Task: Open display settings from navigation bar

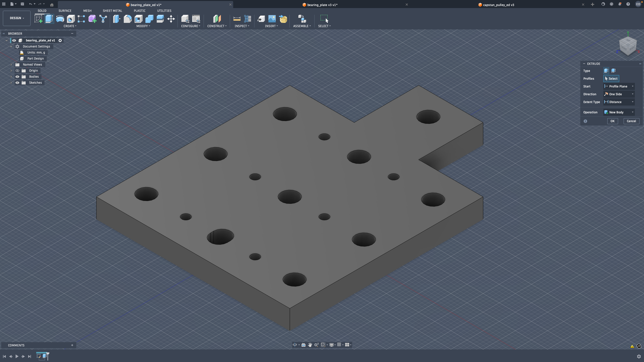Action: tap(332, 345)
